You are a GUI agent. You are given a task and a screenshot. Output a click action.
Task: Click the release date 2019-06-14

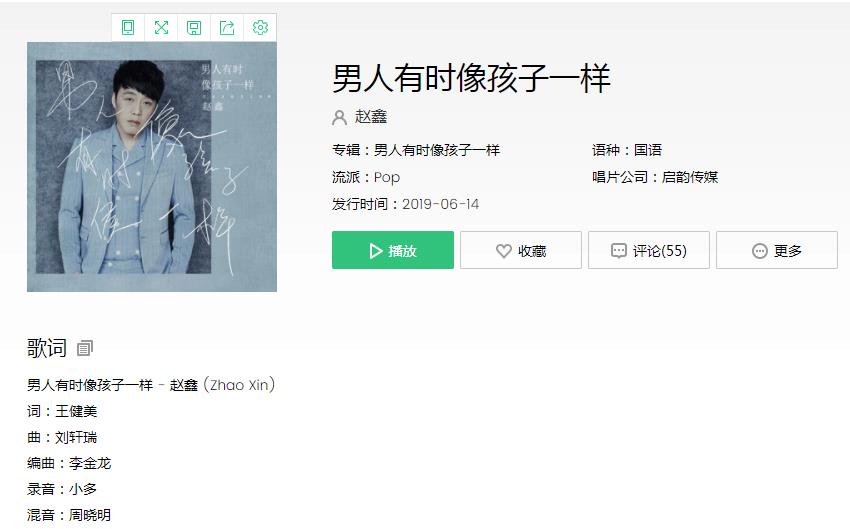point(440,204)
